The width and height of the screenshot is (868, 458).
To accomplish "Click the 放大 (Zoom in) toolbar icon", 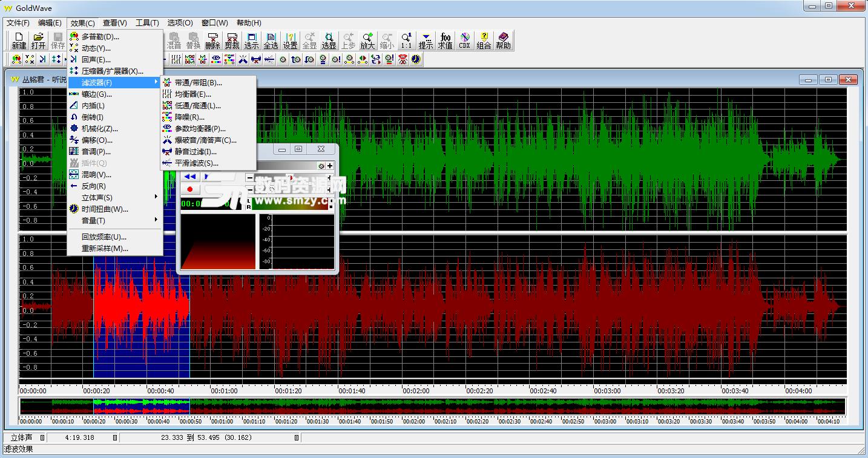I will pos(367,41).
